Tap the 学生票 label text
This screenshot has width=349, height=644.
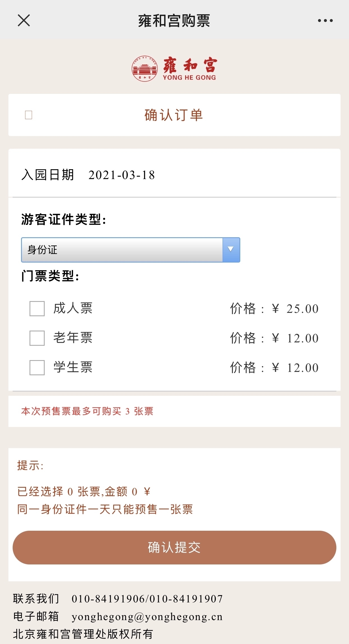click(x=73, y=367)
